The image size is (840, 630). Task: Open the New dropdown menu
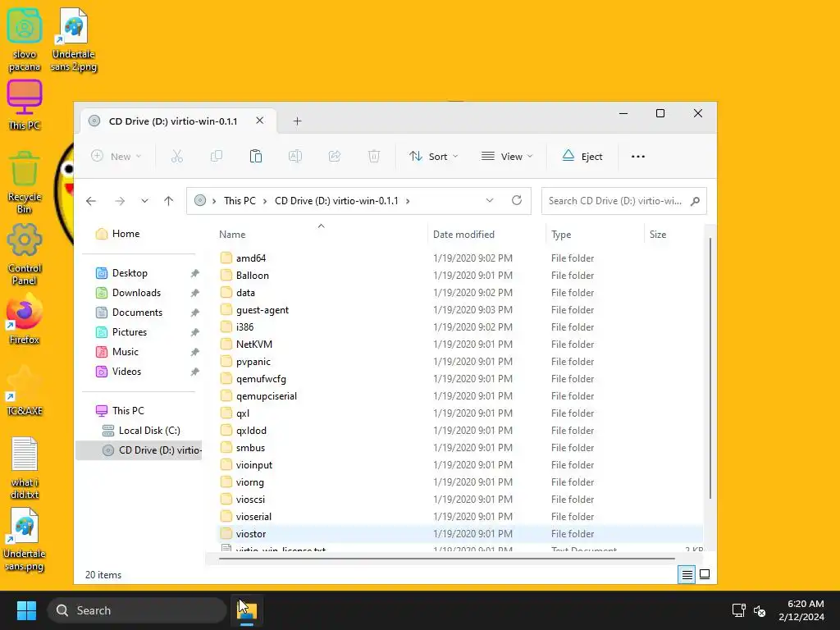(116, 157)
